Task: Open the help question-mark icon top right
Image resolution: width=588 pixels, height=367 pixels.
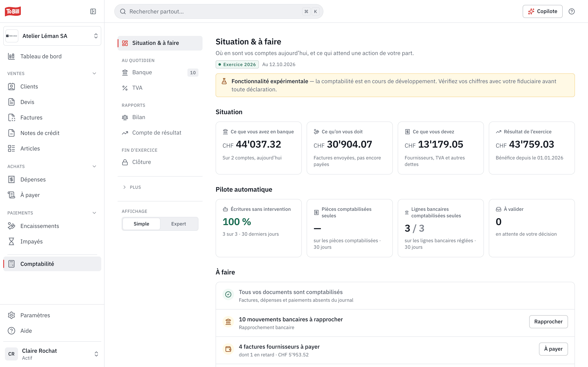Action: pyautogui.click(x=571, y=11)
